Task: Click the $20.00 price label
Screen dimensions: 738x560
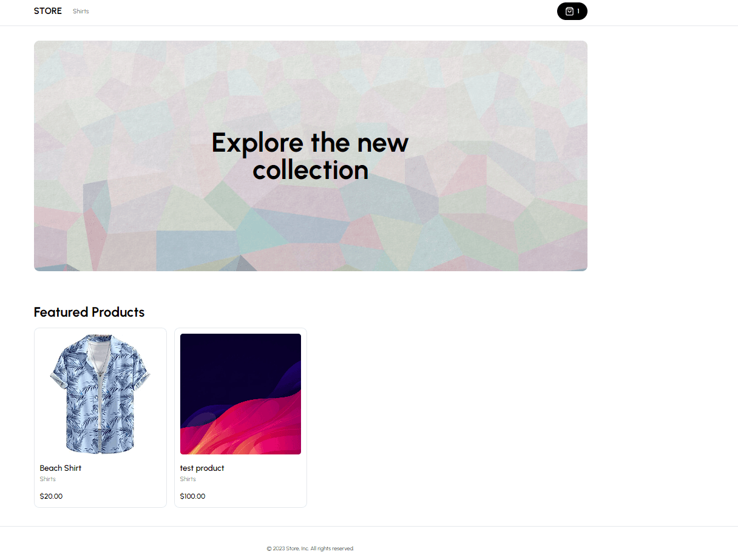Action: 51,496
